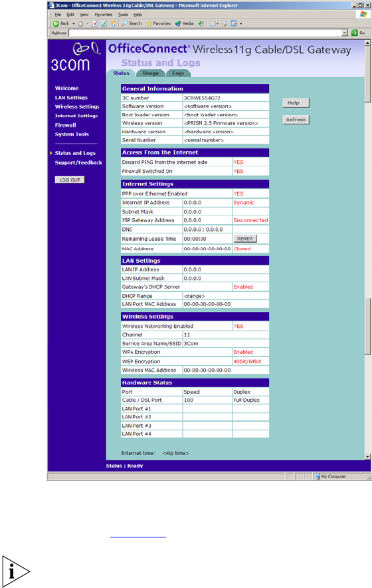The image size is (372, 588).
Task: Open Favorites star in toolbar
Action: [x=159, y=23]
